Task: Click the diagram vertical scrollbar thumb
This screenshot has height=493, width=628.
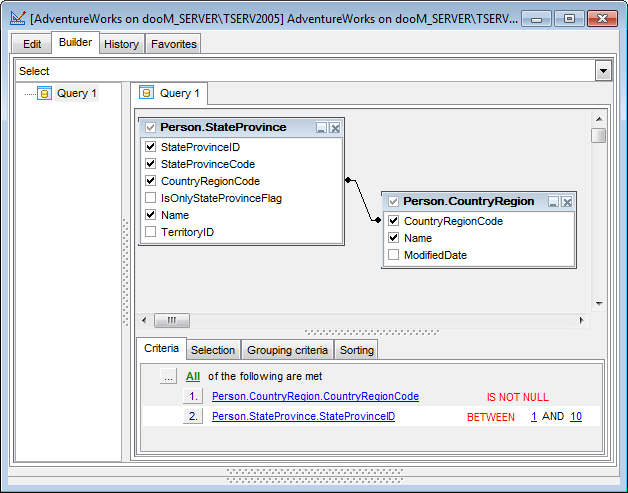Action: [x=598, y=136]
